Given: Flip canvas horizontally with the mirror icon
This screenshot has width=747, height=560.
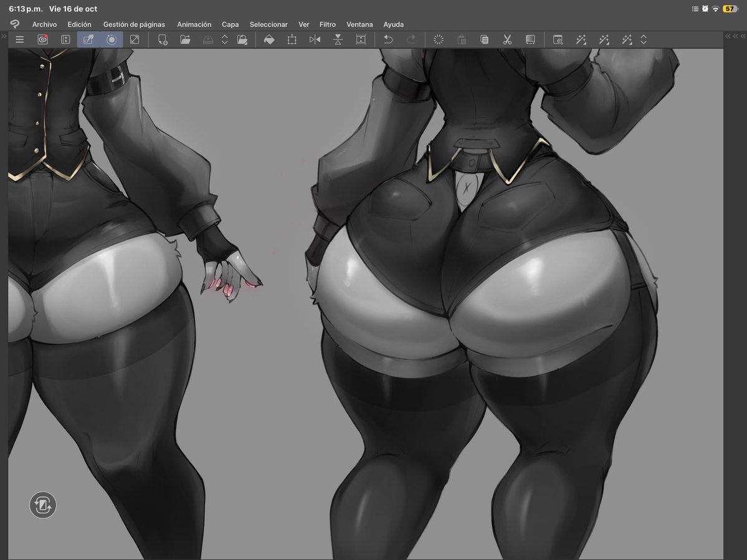Looking at the screenshot, I should [315, 39].
